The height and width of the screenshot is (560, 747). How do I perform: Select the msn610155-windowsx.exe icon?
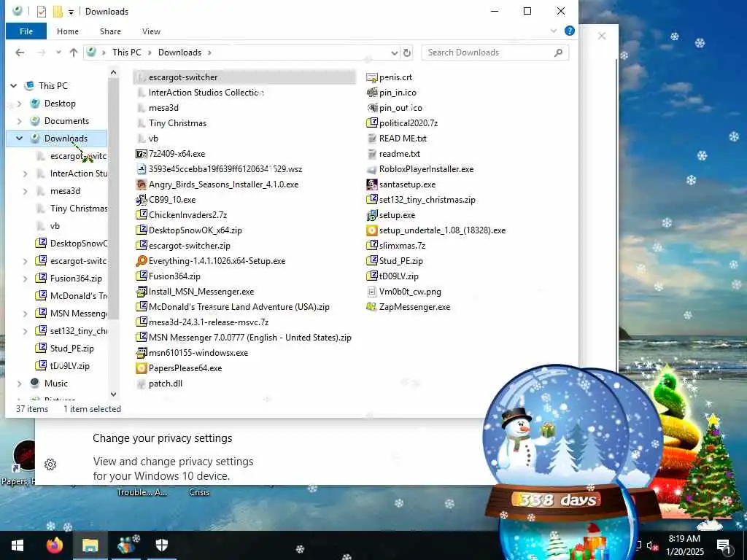[x=141, y=353]
